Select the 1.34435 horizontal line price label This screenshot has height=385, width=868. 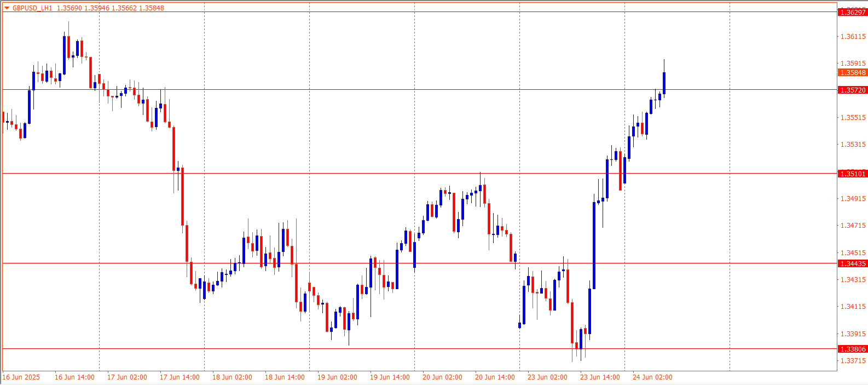coord(853,263)
